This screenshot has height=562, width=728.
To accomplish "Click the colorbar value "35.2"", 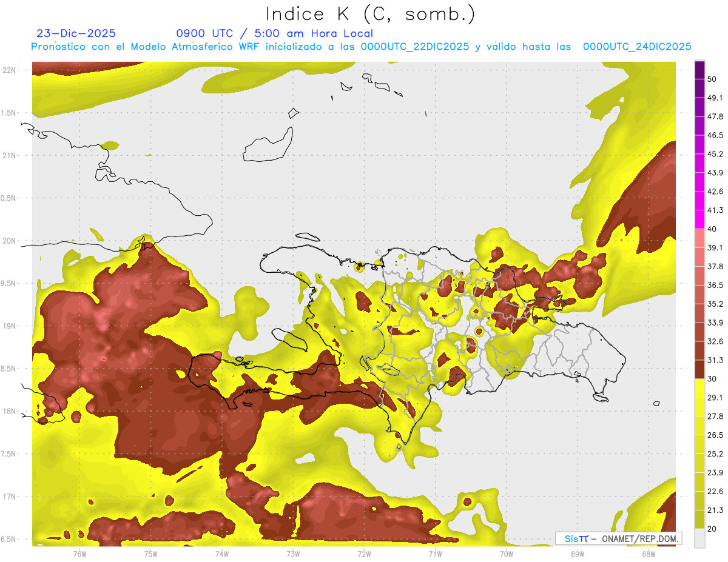I will tap(715, 304).
